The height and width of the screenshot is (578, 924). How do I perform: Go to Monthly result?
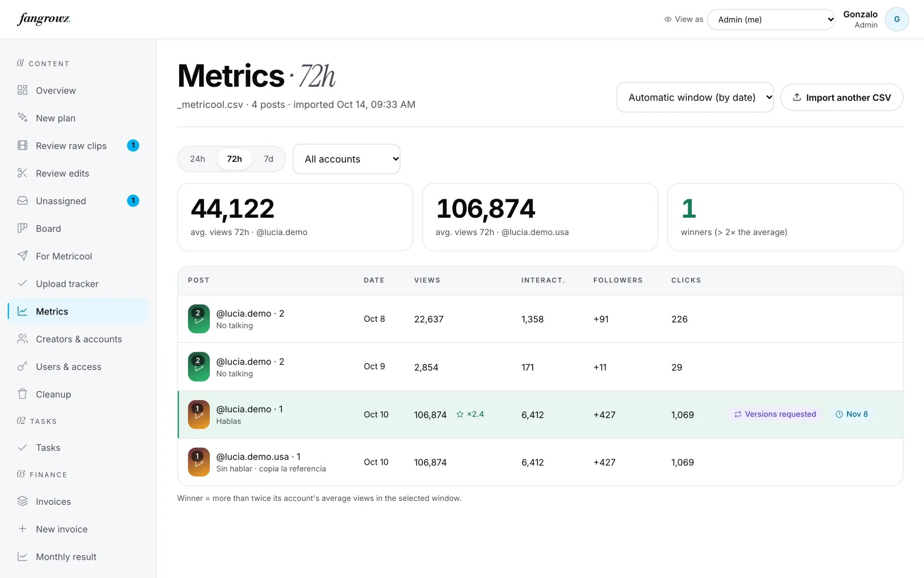(x=78, y=557)
